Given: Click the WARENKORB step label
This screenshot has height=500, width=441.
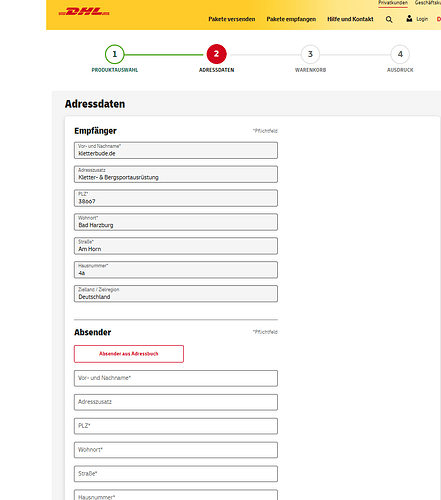Looking at the screenshot, I should click(x=310, y=70).
